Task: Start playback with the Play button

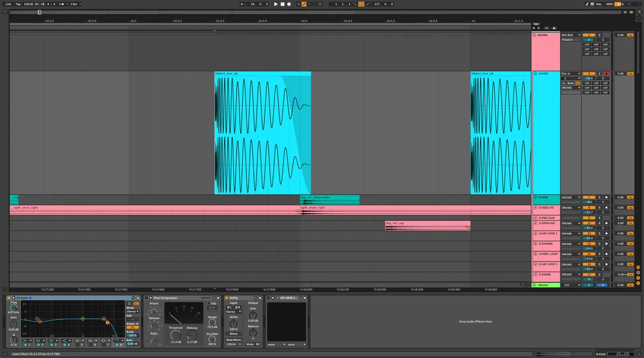Action: 276,4
